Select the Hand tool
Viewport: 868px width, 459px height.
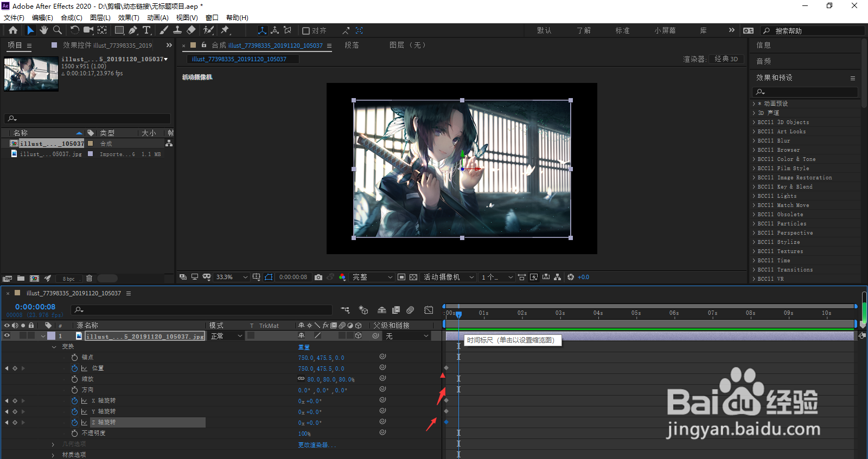(44, 30)
